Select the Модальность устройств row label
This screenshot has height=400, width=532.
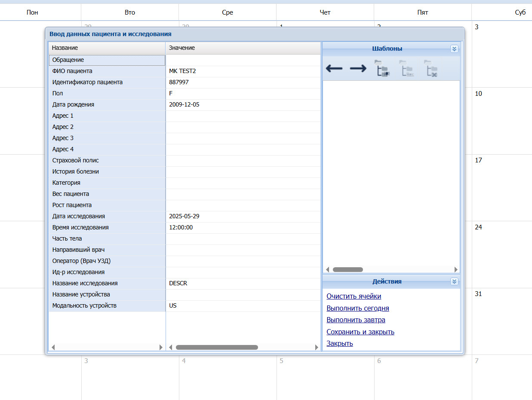pos(107,306)
